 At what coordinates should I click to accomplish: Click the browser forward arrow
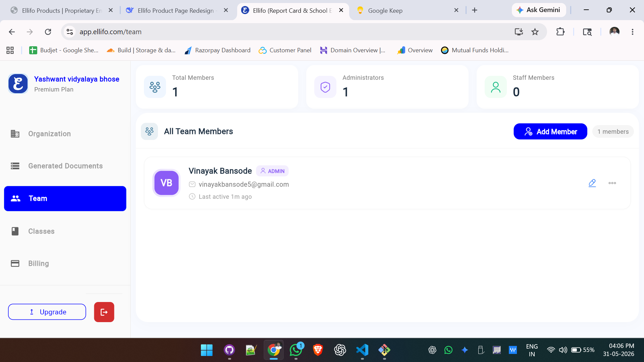pyautogui.click(x=30, y=32)
